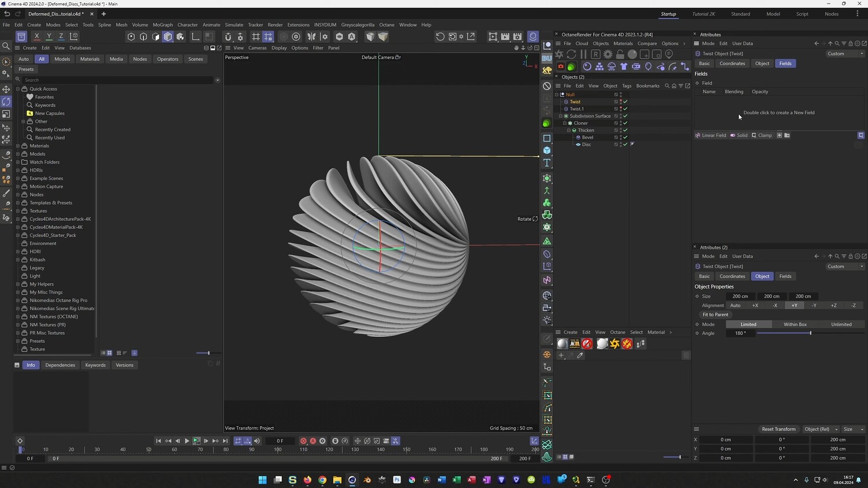Jump to the animation start frame
Image resolution: width=868 pixels, height=488 pixels.
point(158,441)
